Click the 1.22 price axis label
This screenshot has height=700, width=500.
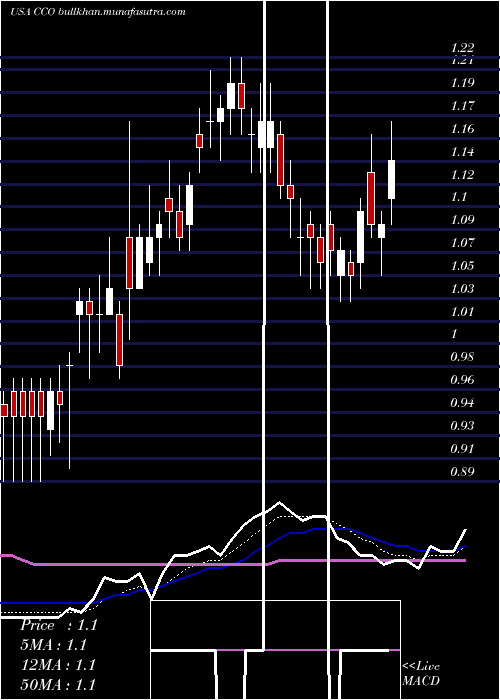462,48
